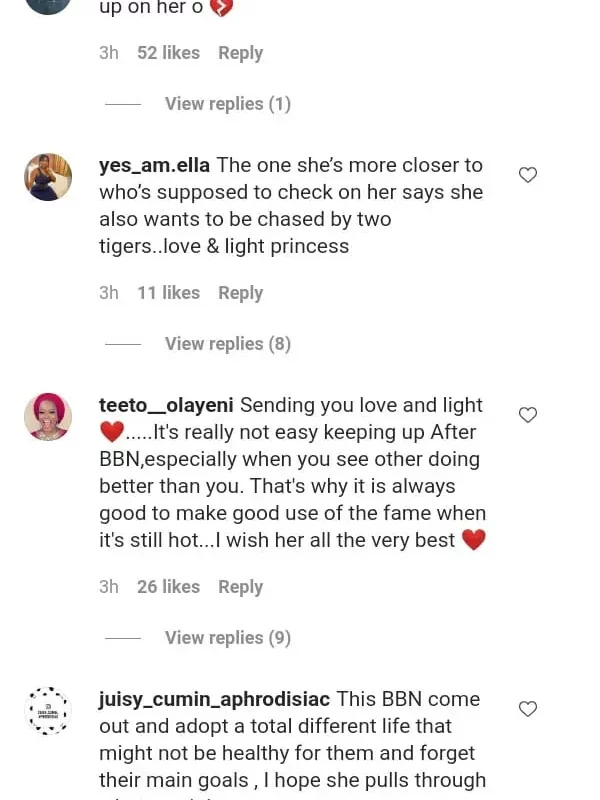View the 11 likes list
Screen dimensions: 600x800
[x=168, y=293]
